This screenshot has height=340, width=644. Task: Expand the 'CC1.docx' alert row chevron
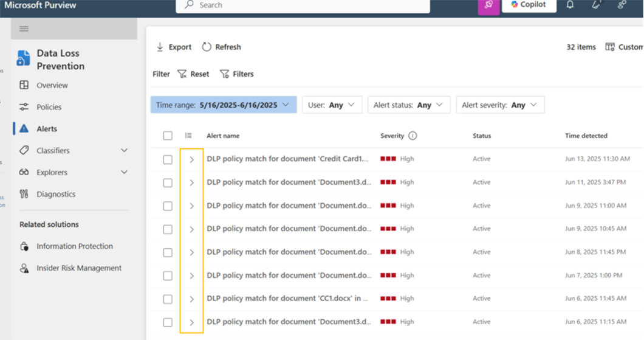191,299
